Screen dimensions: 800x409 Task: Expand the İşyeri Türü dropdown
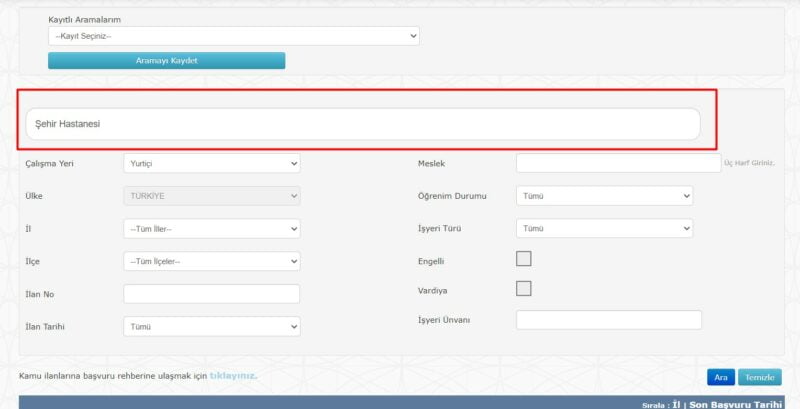604,229
